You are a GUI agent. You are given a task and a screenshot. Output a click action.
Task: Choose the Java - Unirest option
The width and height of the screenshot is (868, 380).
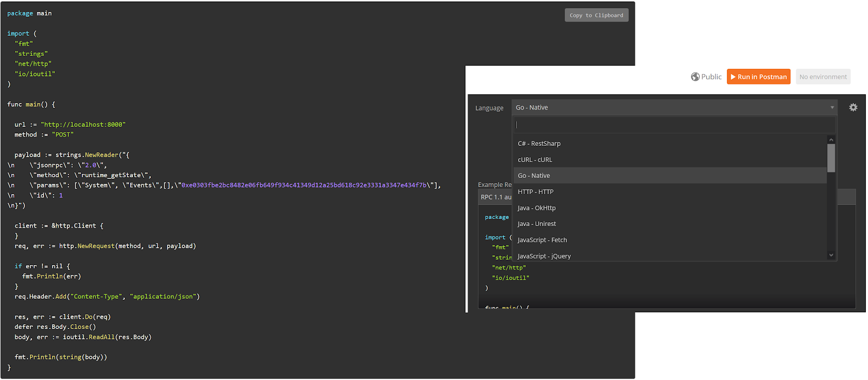[x=537, y=224]
